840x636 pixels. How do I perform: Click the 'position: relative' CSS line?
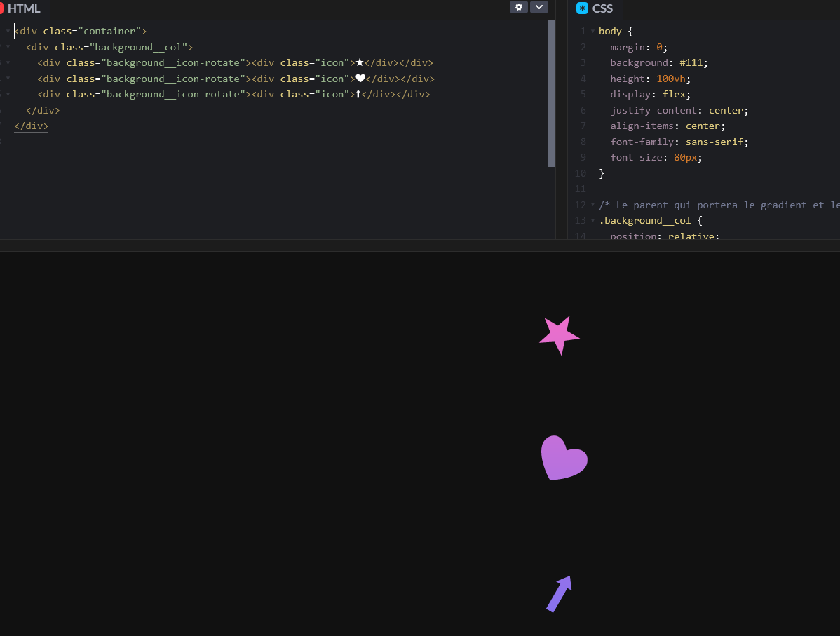point(665,236)
